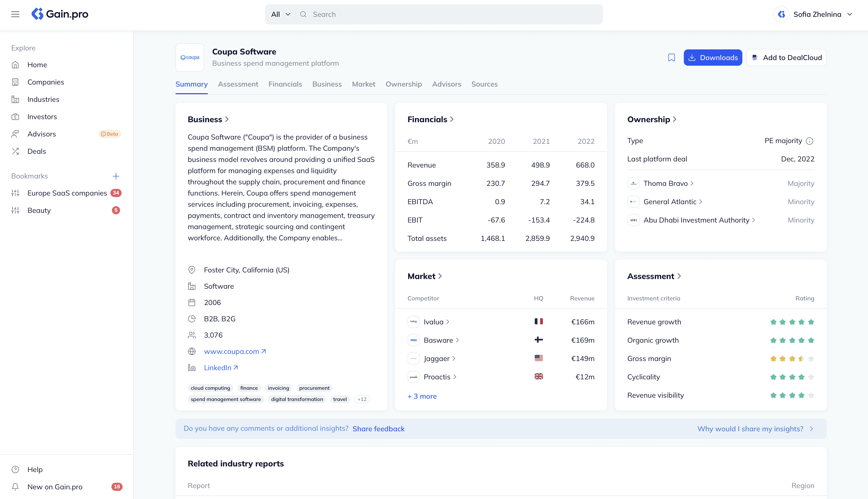Viewport: 868px width, 499px height.
Task: Switch to the Ownership tab
Action: point(403,84)
